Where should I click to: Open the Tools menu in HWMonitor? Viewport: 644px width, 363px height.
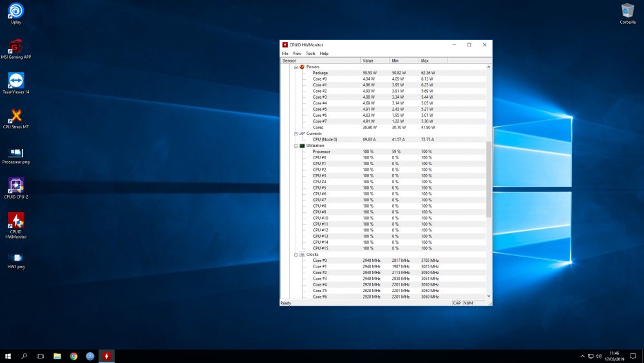tap(310, 54)
